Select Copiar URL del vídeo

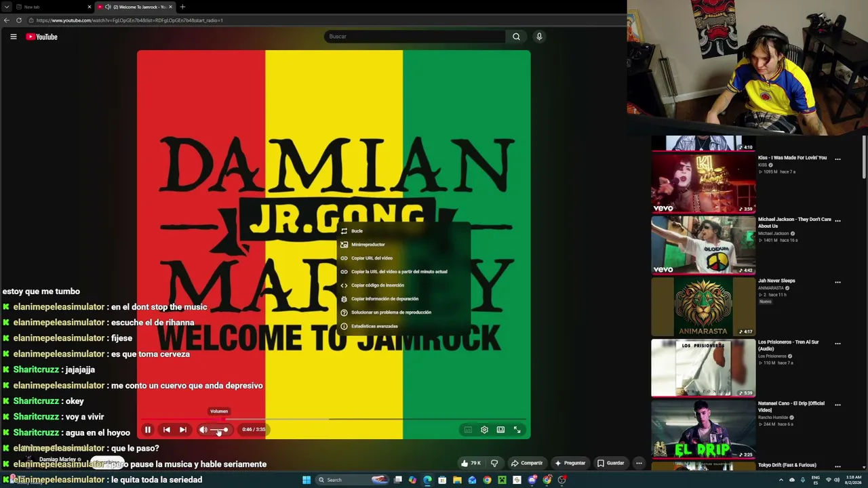click(403, 258)
